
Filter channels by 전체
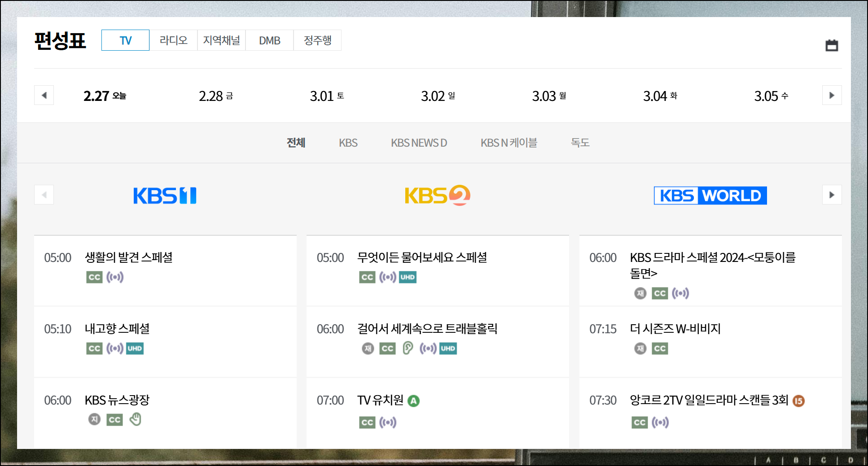point(296,143)
